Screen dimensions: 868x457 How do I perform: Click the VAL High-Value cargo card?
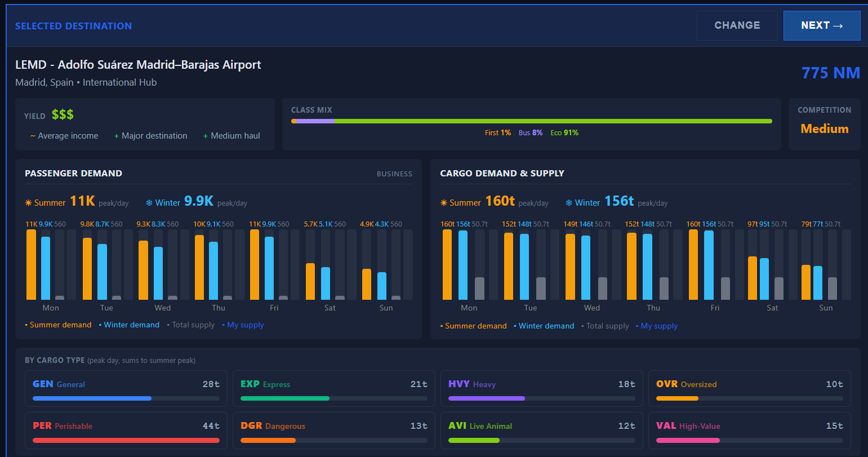pos(750,431)
